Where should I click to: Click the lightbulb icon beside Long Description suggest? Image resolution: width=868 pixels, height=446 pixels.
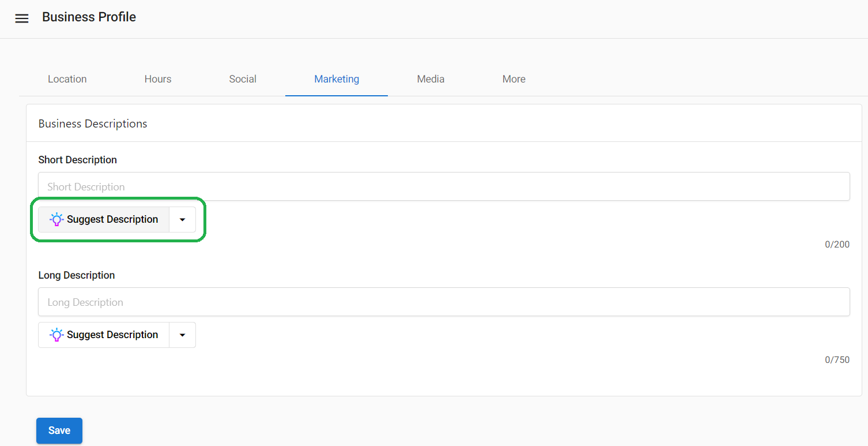56,335
